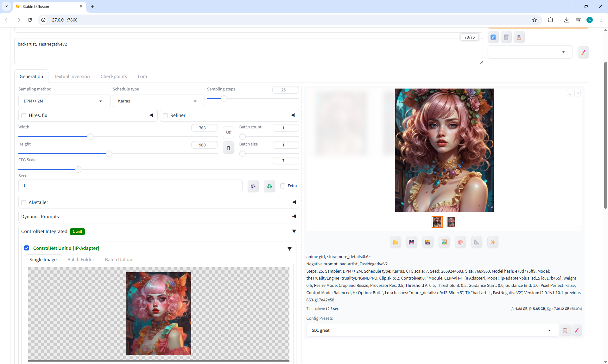Uncheck ControlNet Unit 0 enable checkbox
This screenshot has width=608, height=364.
27,248
